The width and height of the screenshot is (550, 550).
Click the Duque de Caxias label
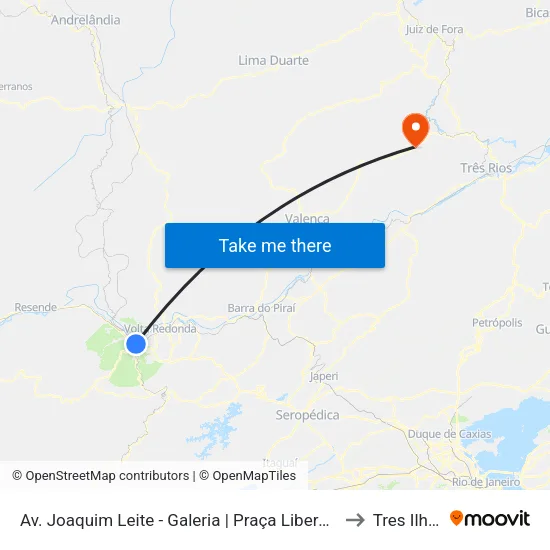point(449,434)
